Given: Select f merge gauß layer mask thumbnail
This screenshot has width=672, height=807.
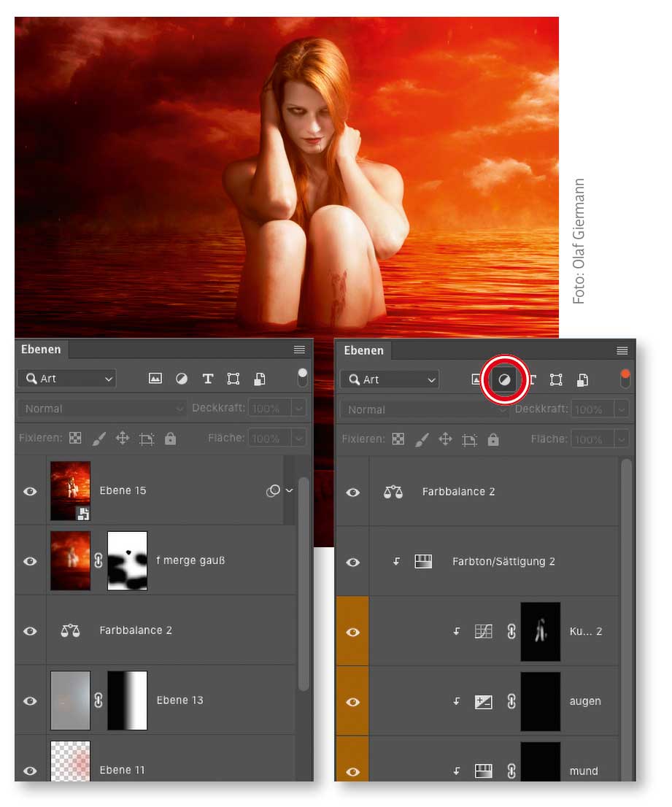Looking at the screenshot, I should (127, 560).
